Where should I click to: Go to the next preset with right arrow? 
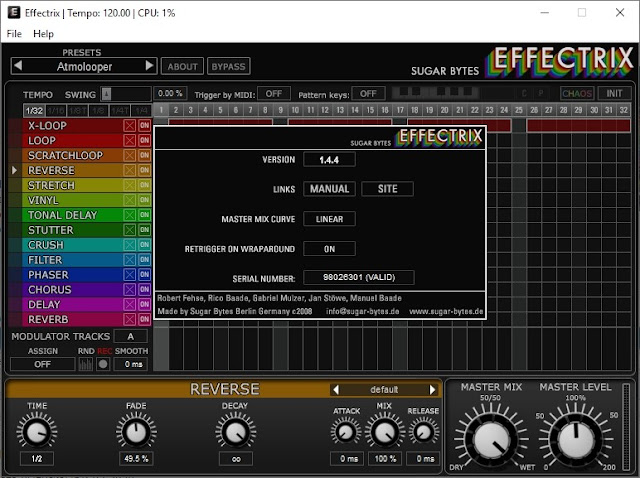click(x=149, y=65)
